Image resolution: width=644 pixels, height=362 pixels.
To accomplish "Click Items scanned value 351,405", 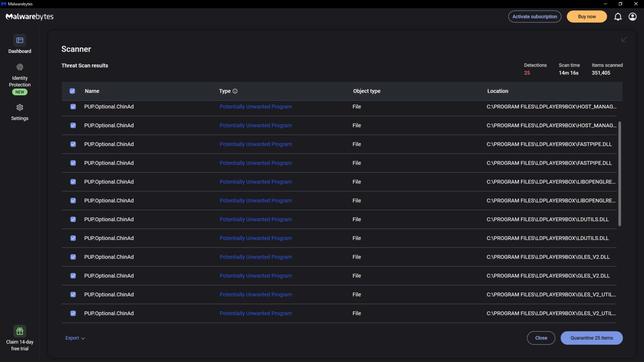I will (x=601, y=73).
